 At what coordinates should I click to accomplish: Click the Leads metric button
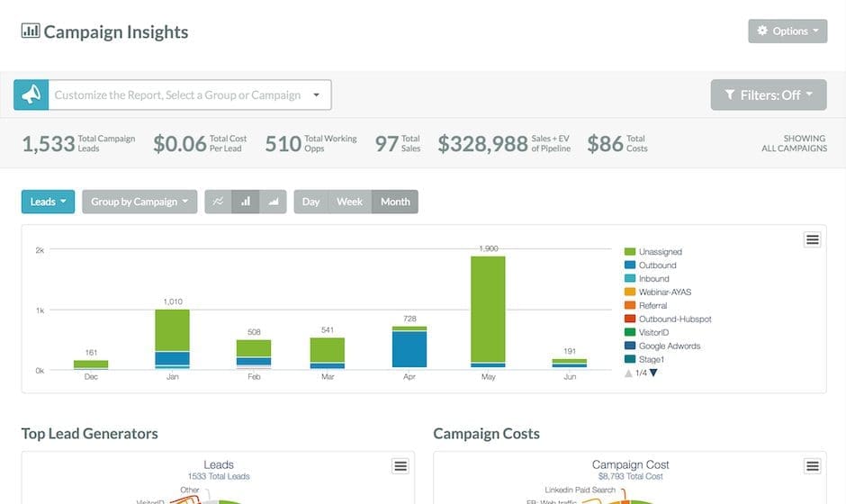click(48, 202)
